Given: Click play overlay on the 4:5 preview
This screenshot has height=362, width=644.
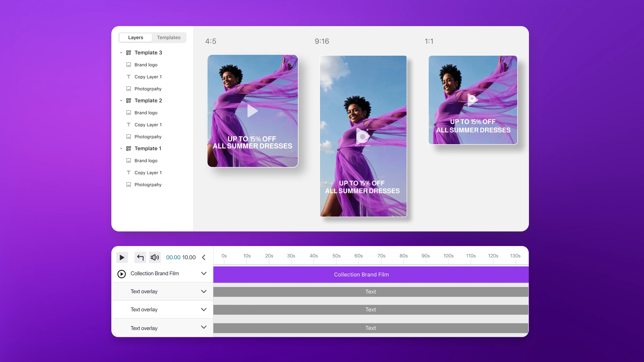Looking at the screenshot, I should tap(252, 111).
